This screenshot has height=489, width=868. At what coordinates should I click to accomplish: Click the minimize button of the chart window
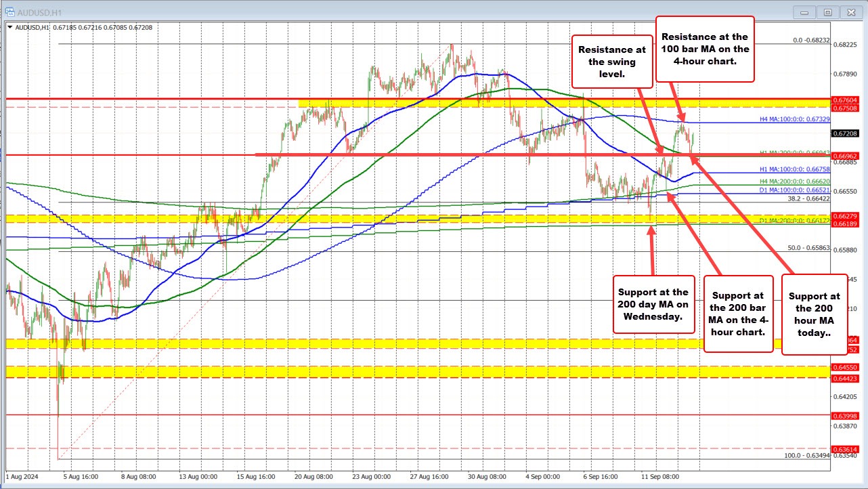803,12
